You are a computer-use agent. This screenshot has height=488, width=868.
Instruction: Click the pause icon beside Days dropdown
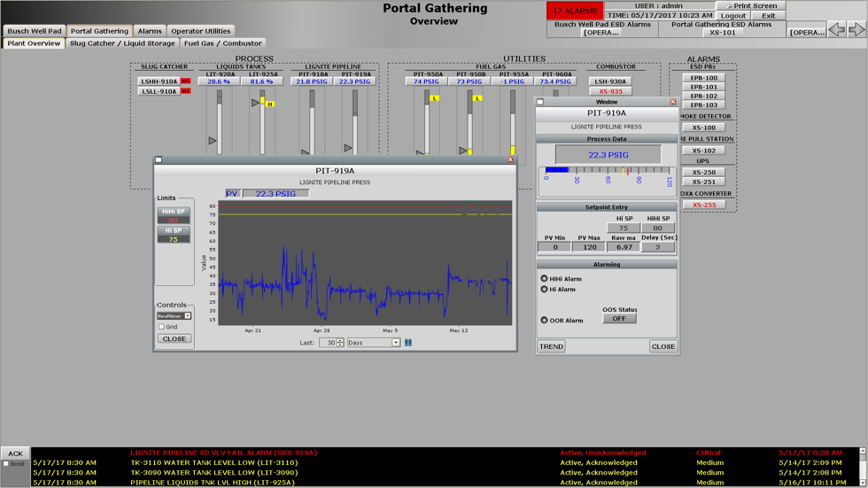pos(408,343)
